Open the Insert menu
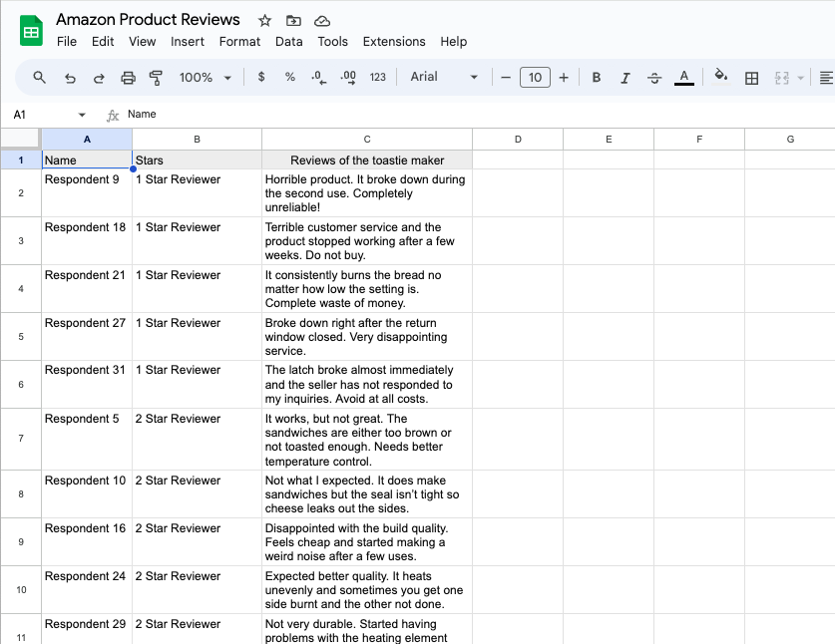 click(188, 42)
